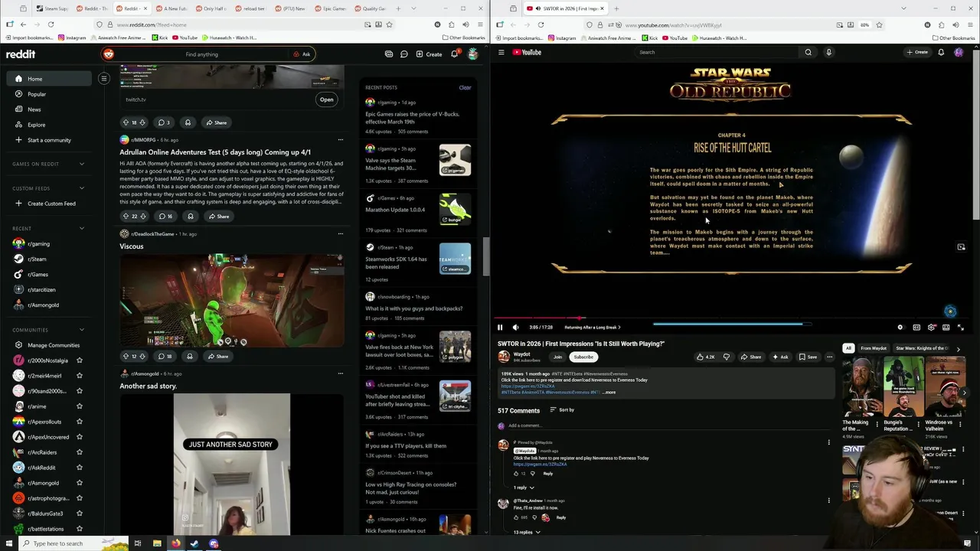Open Windows Start button on taskbar
Viewport: 980px width, 551px height.
10,543
